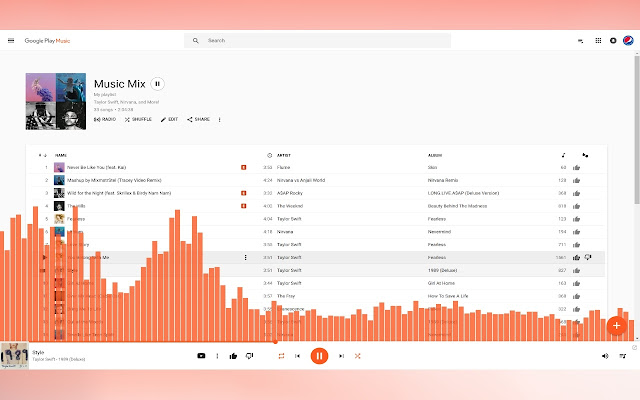Open ASAP Rocky artist link
The height and width of the screenshot is (400, 640).
click(290, 193)
